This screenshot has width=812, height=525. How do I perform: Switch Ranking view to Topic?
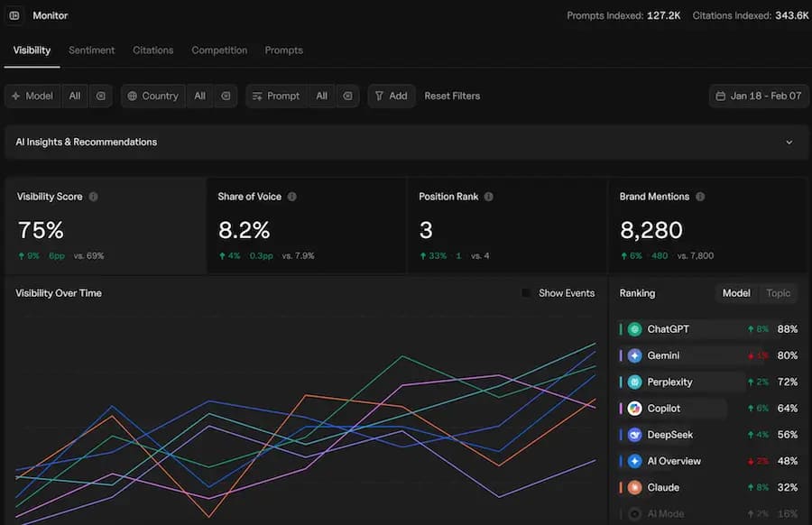tap(778, 293)
